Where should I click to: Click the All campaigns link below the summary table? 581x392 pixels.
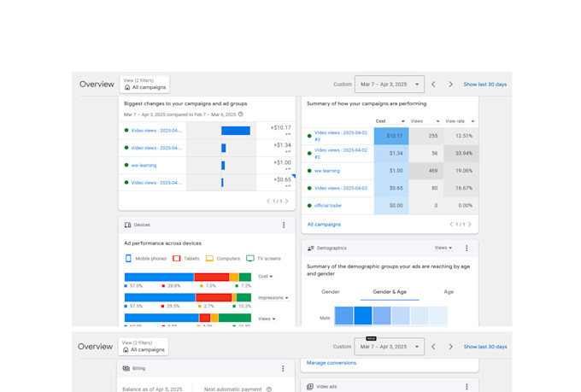pos(324,225)
